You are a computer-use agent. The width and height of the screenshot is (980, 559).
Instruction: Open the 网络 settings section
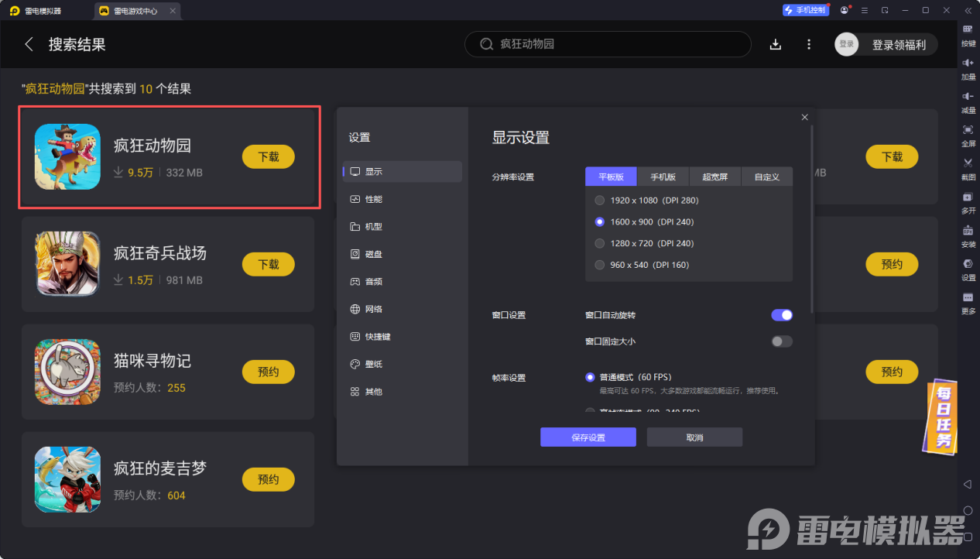403,309
